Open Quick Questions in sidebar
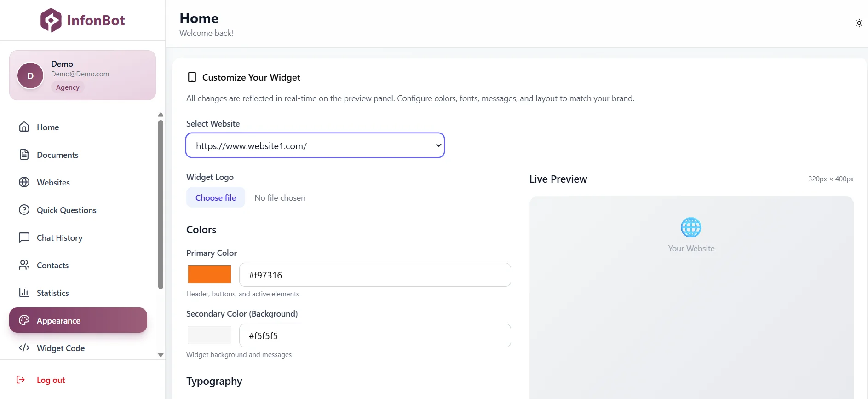Viewport: 868px width, 399px height. (x=78, y=210)
